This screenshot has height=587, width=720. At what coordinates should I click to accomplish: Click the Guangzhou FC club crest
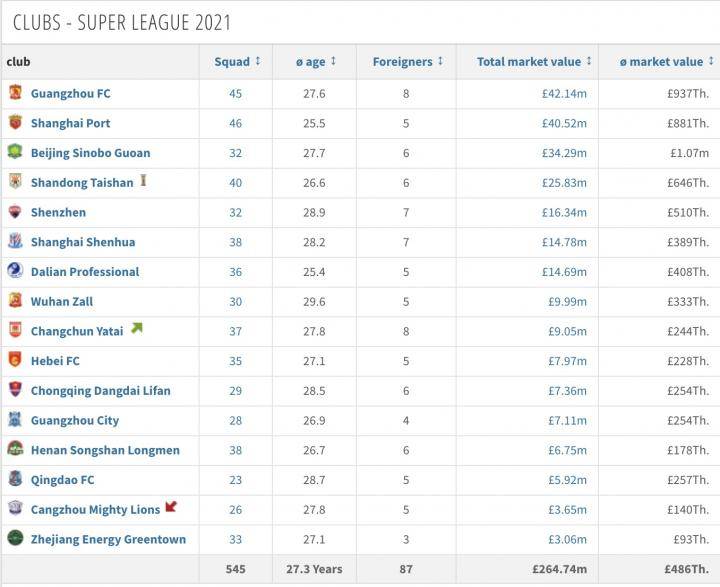click(x=15, y=93)
